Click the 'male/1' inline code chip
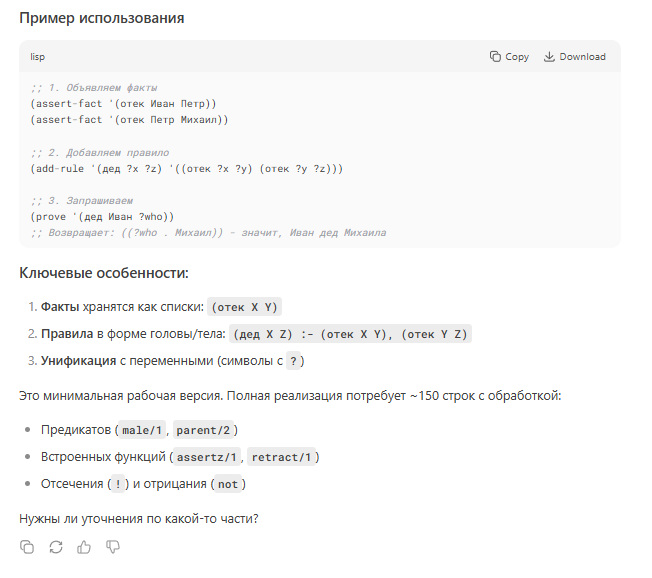Screen dimensions: 652x578 click(142, 430)
